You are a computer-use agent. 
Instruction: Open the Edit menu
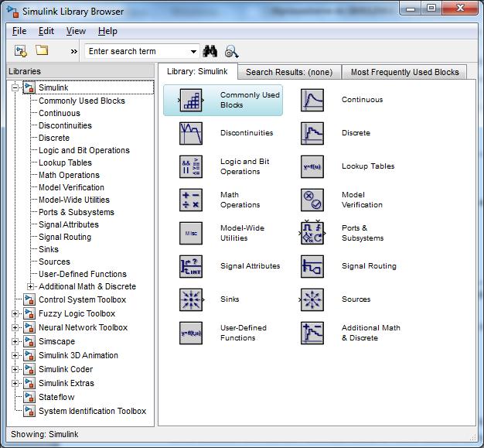[46, 31]
